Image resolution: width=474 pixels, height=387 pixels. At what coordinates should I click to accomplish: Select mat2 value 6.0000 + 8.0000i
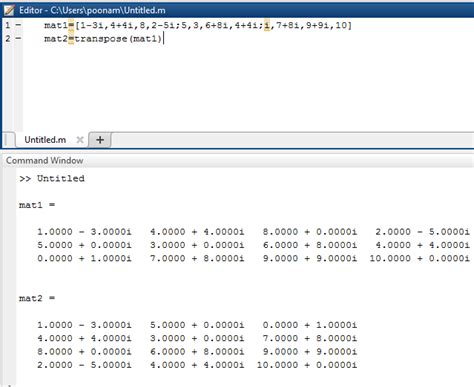tap(197, 352)
